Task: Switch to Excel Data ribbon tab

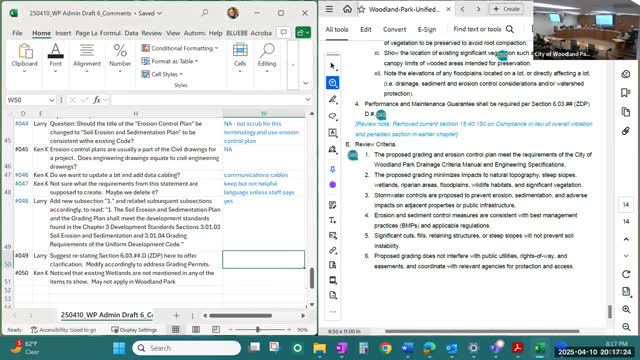Action: pyautogui.click(x=131, y=33)
